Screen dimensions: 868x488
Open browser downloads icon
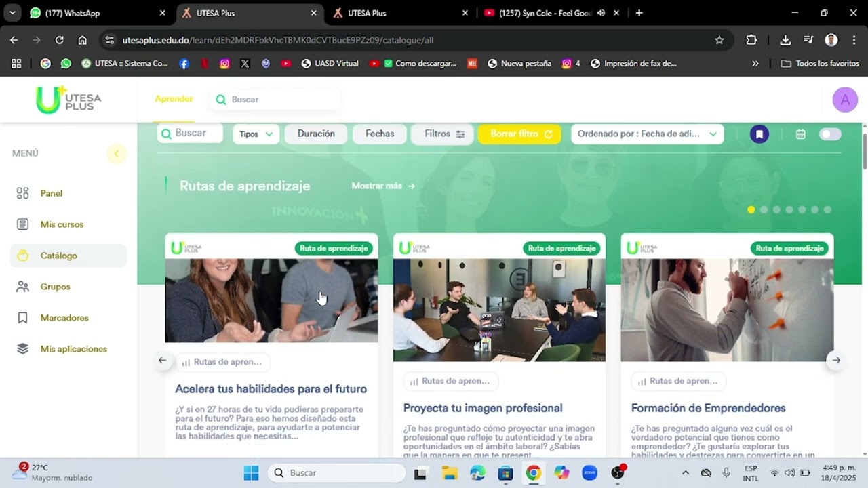(x=785, y=40)
